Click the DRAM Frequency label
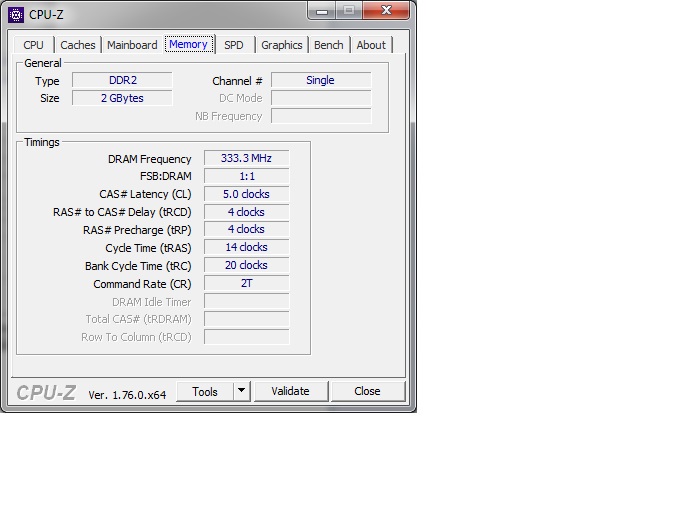Viewport: 691px width, 518px height. [149, 159]
